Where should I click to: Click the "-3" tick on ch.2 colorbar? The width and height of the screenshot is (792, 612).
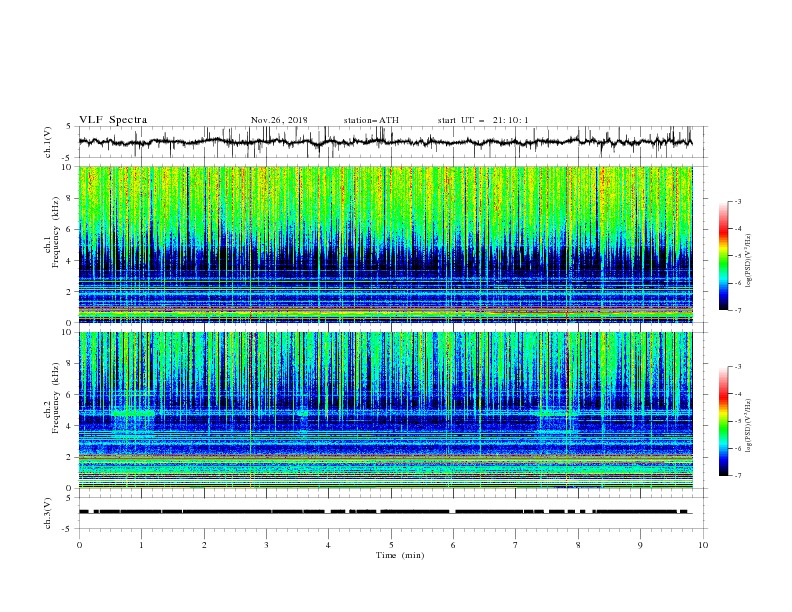(x=738, y=367)
